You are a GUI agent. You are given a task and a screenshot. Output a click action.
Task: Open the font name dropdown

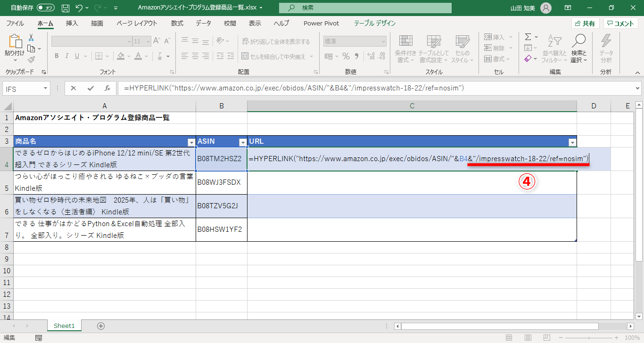[129, 41]
